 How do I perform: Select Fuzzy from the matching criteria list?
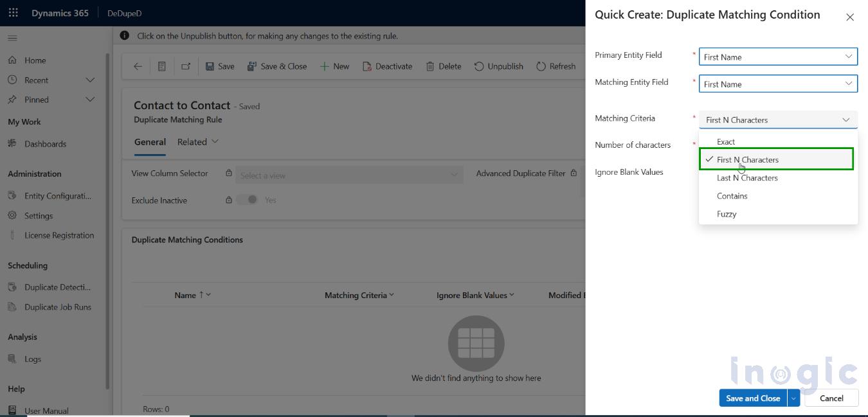tap(727, 214)
